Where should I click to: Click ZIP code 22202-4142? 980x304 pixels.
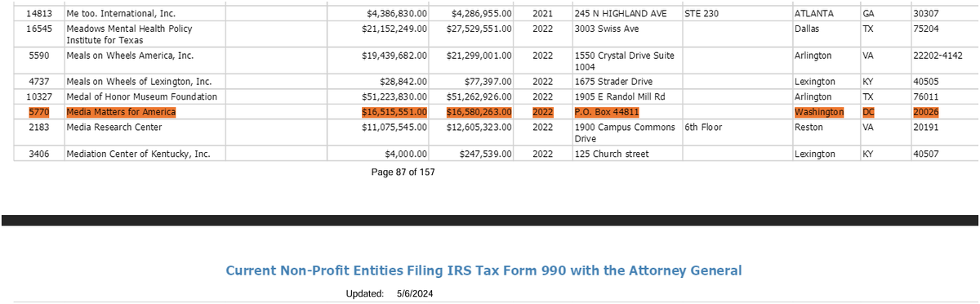938,56
